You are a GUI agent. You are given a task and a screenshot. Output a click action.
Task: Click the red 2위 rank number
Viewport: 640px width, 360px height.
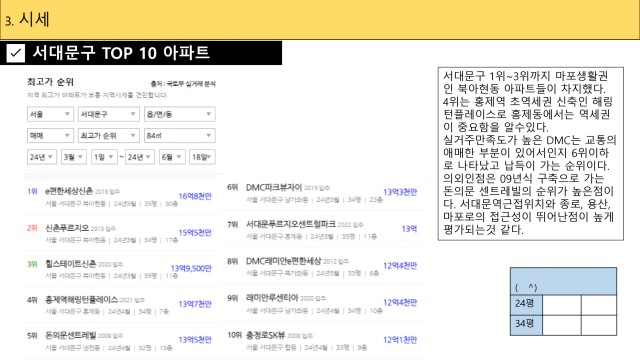[32, 228]
